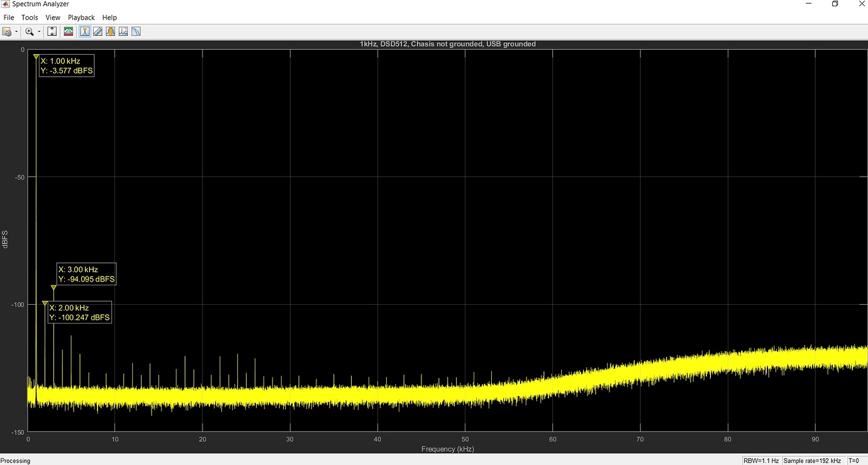Click the 2.00 kHz peak data label
This screenshot has width=868, height=465.
(79, 312)
